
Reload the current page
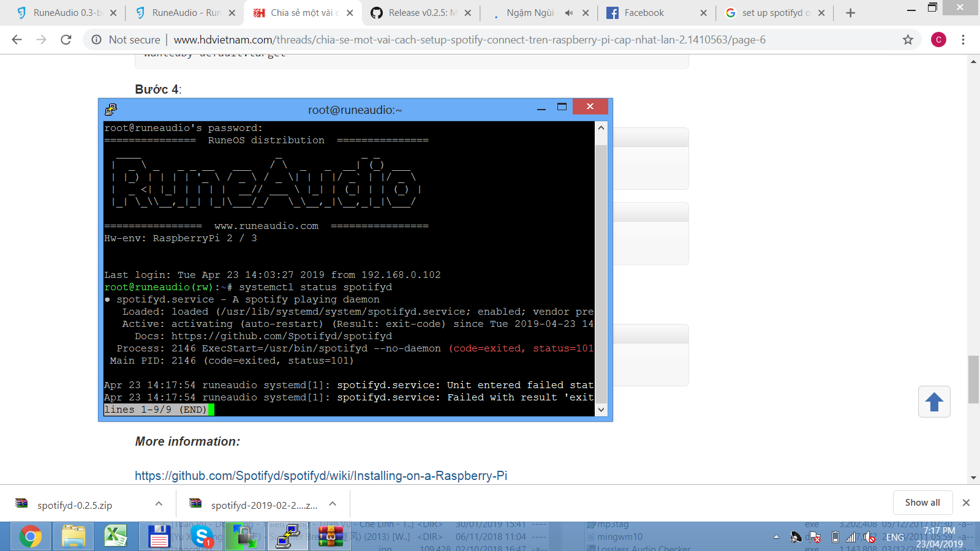[x=66, y=40]
